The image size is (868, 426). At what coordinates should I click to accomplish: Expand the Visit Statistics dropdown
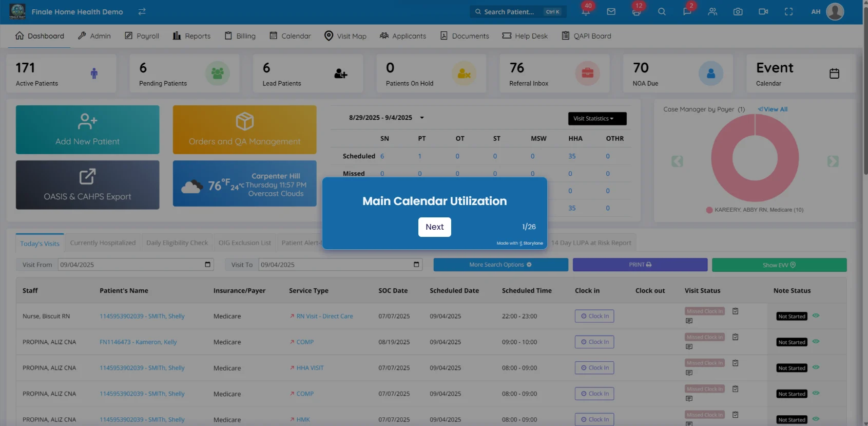597,119
